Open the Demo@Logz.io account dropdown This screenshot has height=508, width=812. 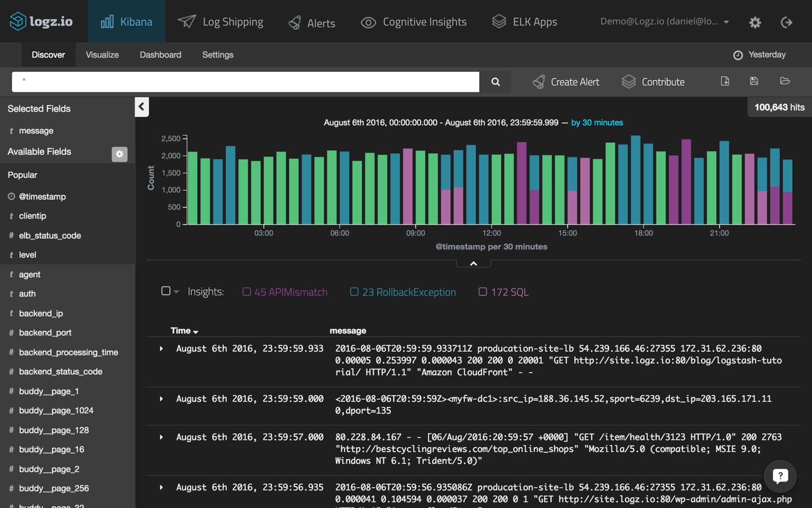click(665, 21)
